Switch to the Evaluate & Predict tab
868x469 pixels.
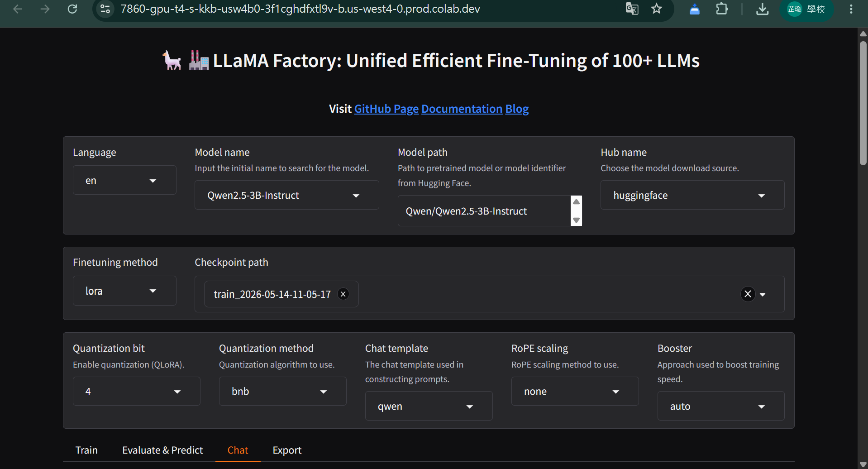162,450
